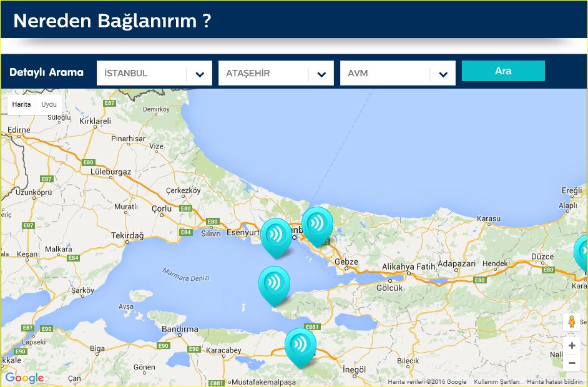This screenshot has height=387, width=588.
Task: Click the Gölcük label on the map
Action: click(390, 288)
